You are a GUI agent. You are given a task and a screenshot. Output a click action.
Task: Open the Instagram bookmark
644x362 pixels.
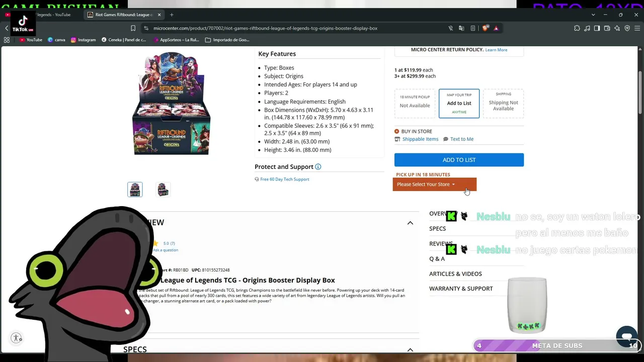(x=83, y=40)
